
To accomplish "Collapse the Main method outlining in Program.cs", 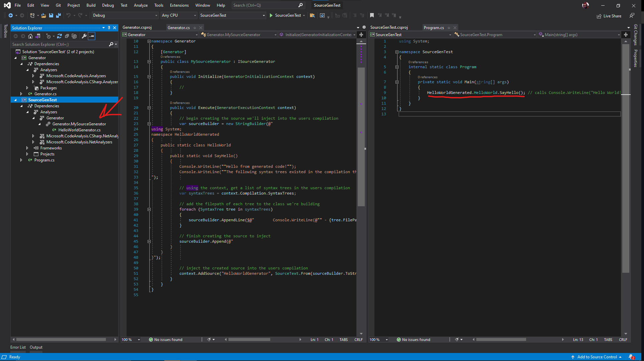I will [x=397, y=82].
